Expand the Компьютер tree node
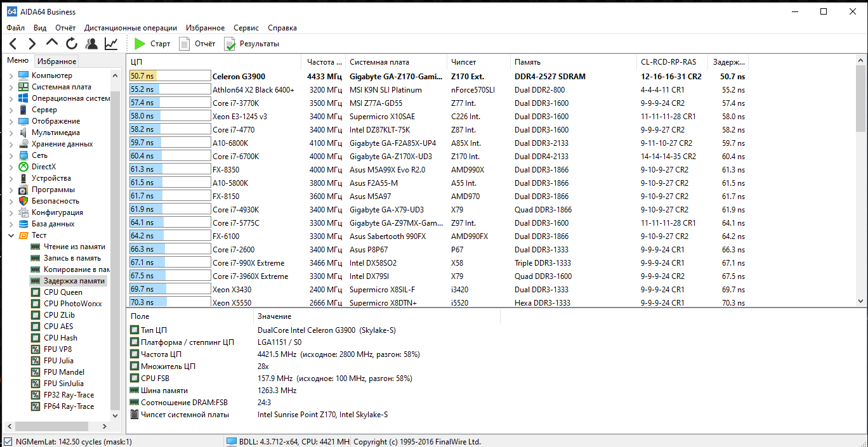Image resolution: width=868 pixels, height=447 pixels. 11,76
